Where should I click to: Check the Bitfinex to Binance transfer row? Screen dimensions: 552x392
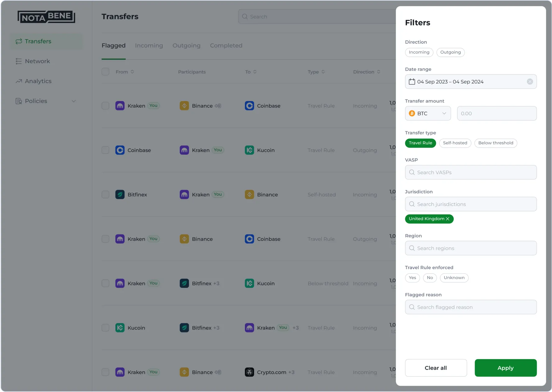click(x=106, y=194)
